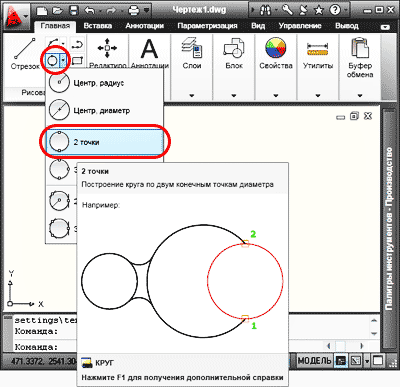Choose the highlighted 2 точки circle option
This screenshot has height=387, width=400.
[105, 142]
